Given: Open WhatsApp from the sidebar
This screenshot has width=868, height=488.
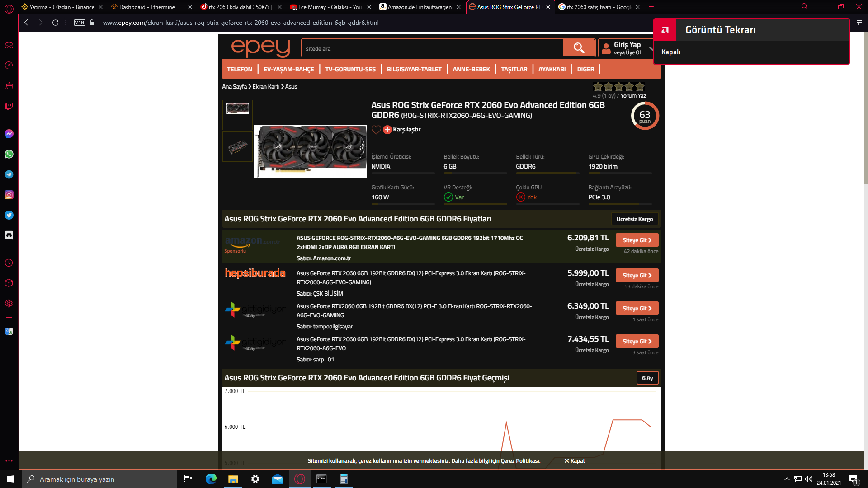Looking at the screenshot, I should (9, 154).
